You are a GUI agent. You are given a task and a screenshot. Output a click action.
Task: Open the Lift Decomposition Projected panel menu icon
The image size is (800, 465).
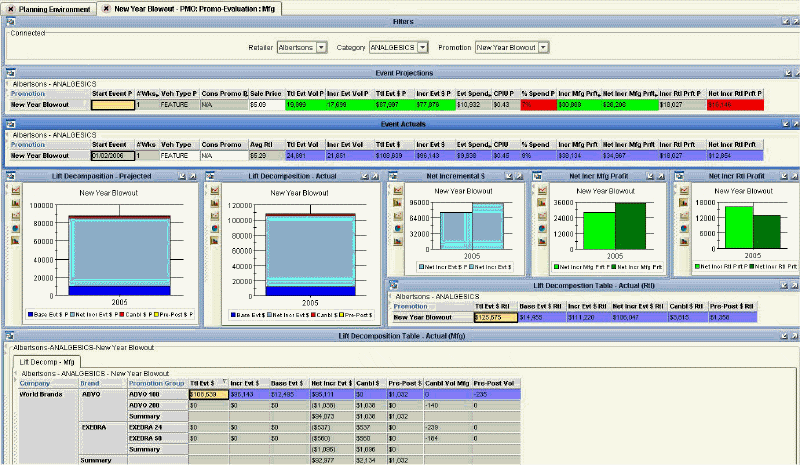10,176
